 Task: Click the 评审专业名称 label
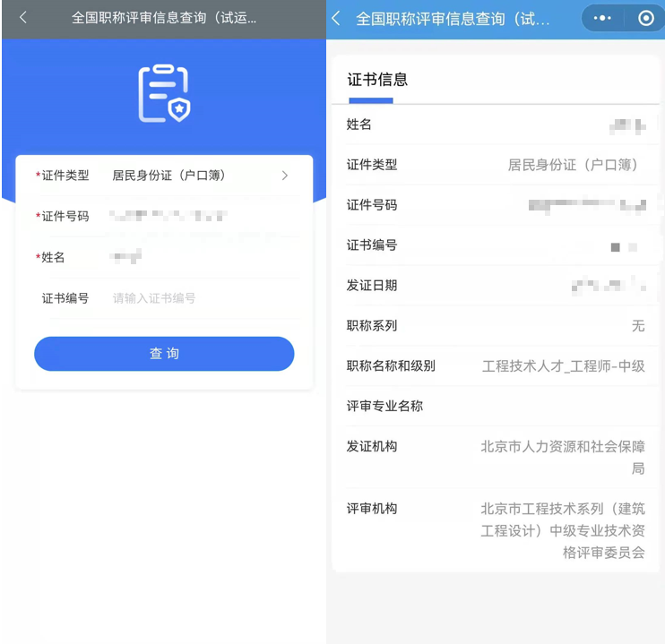(x=384, y=406)
